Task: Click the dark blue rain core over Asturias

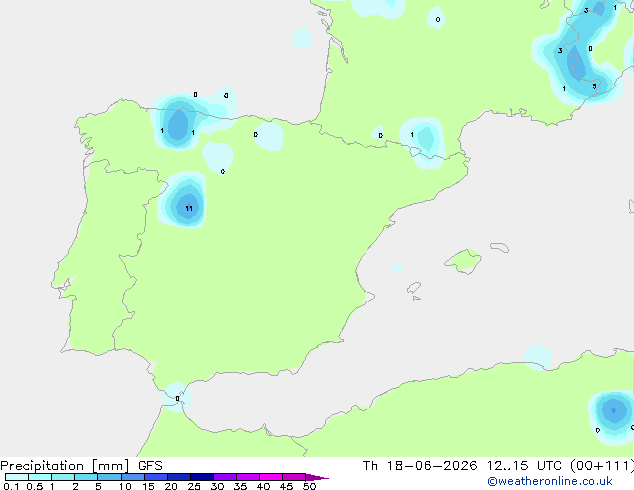Action: pos(178,125)
